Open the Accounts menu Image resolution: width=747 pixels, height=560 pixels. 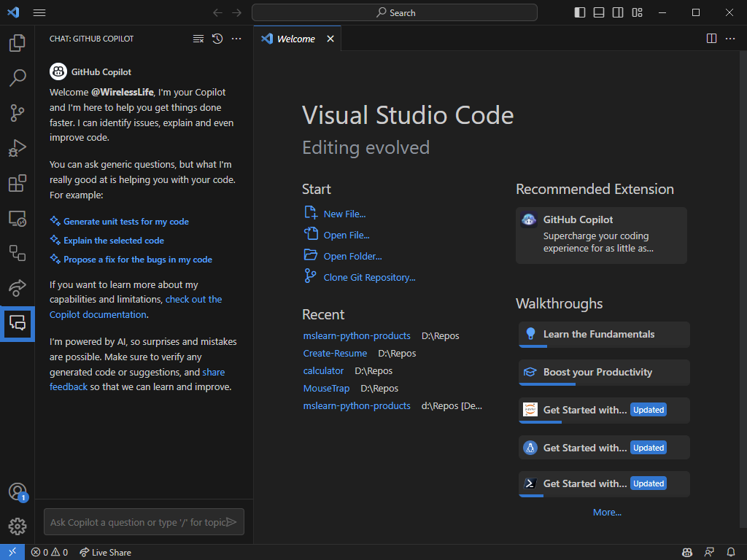pos(18,491)
